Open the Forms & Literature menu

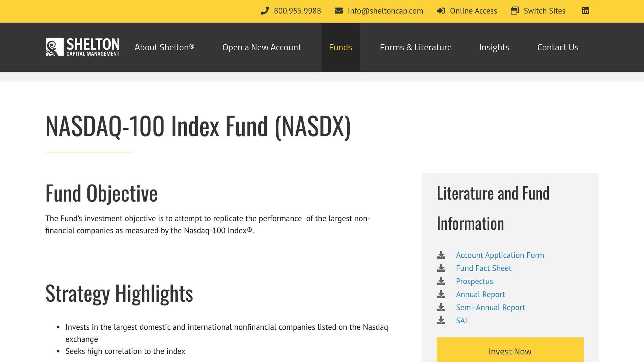click(416, 47)
